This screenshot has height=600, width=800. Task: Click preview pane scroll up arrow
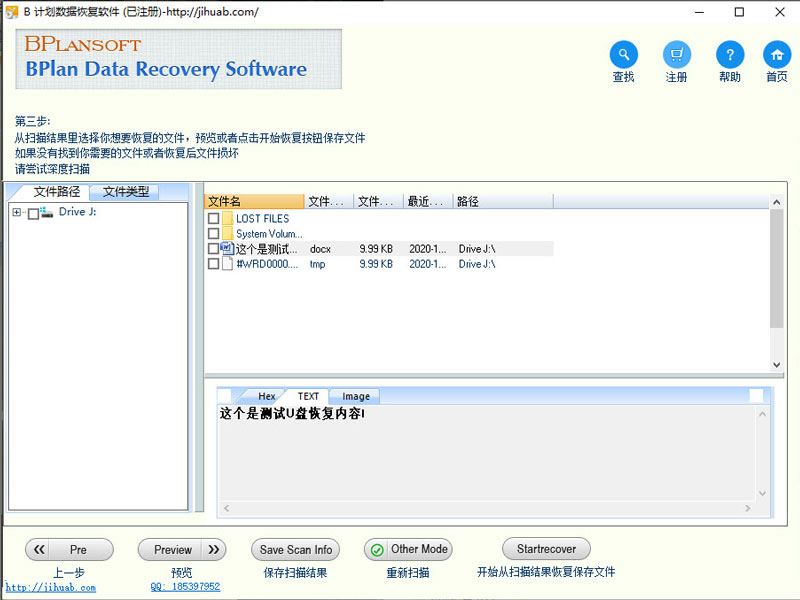(762, 414)
